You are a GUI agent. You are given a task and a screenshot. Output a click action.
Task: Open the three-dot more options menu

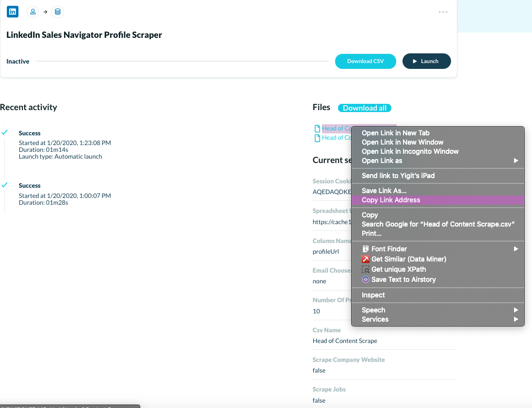point(443,12)
